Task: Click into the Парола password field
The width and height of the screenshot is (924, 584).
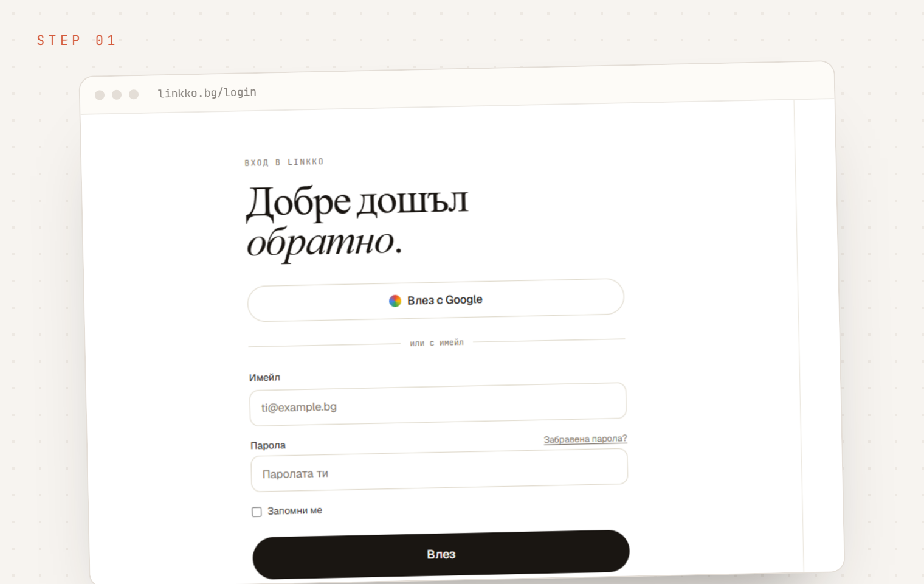Action: click(439, 470)
